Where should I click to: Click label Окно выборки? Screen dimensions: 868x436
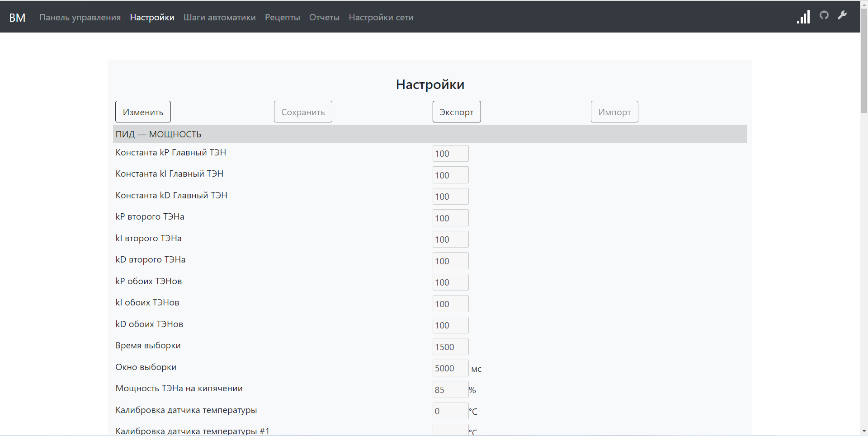tap(146, 367)
